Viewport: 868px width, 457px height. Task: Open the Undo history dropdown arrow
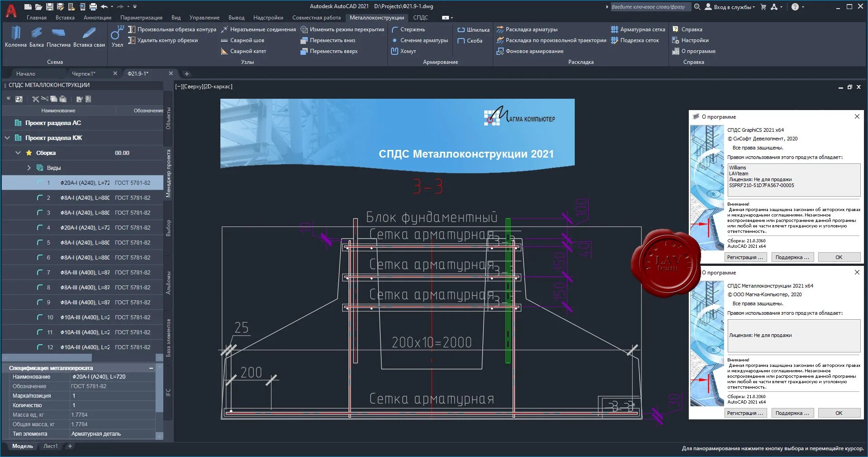(x=112, y=7)
